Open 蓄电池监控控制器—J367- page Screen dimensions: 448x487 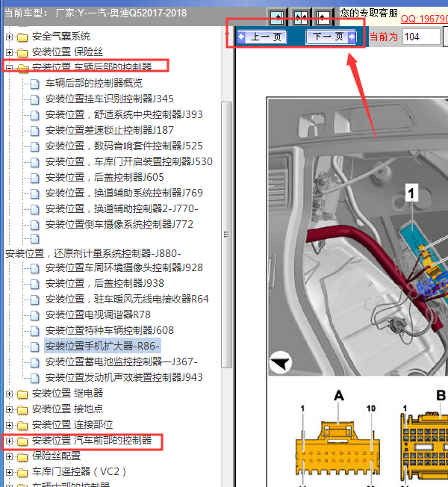tap(122, 362)
